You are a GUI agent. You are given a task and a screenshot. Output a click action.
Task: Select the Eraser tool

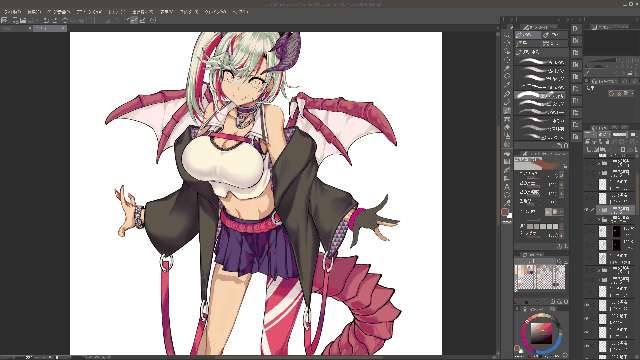[507, 136]
